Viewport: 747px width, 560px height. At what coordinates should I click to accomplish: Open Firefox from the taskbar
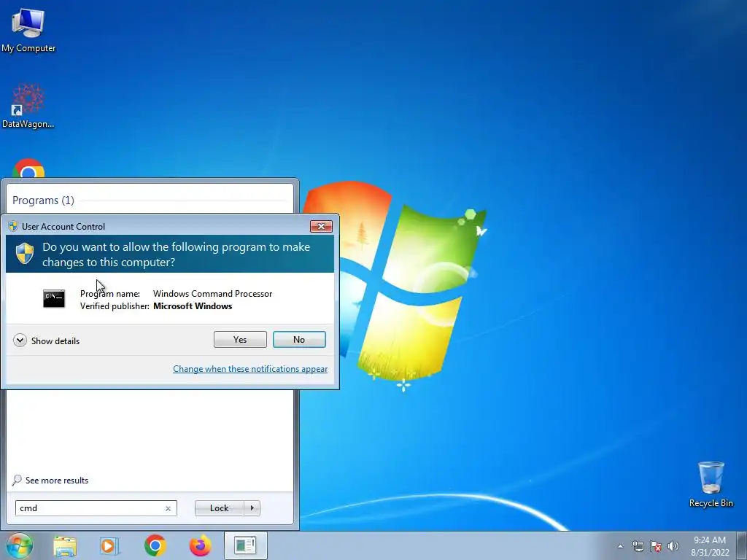(200, 545)
